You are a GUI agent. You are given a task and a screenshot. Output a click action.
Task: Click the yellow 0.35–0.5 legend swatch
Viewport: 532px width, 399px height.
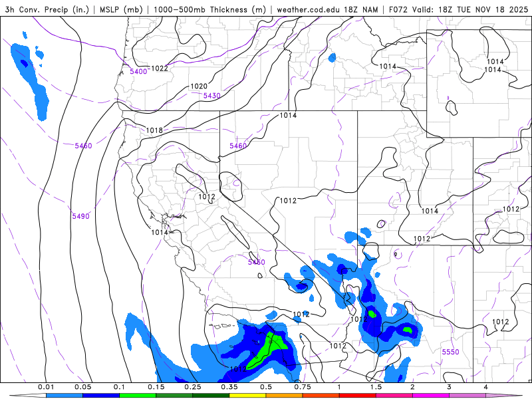247,396
